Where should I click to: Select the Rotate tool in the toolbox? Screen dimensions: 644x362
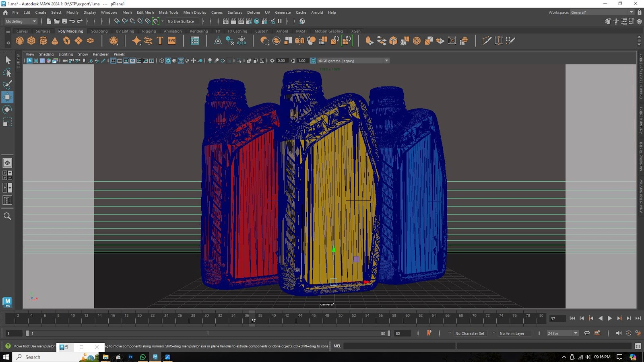[x=7, y=110]
